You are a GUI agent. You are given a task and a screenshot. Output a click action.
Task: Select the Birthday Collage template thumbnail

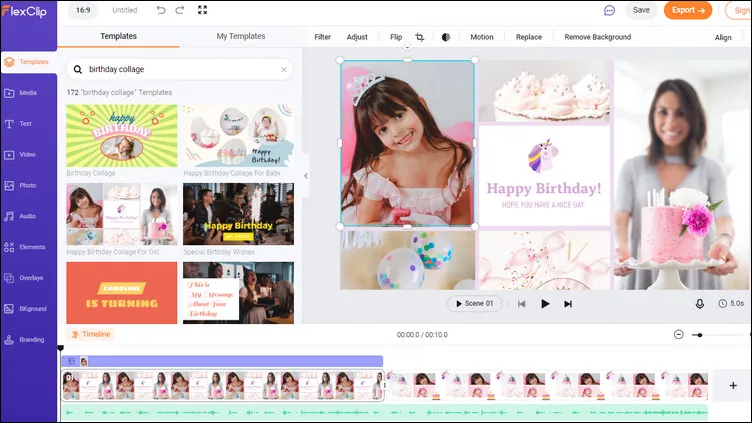pos(122,136)
